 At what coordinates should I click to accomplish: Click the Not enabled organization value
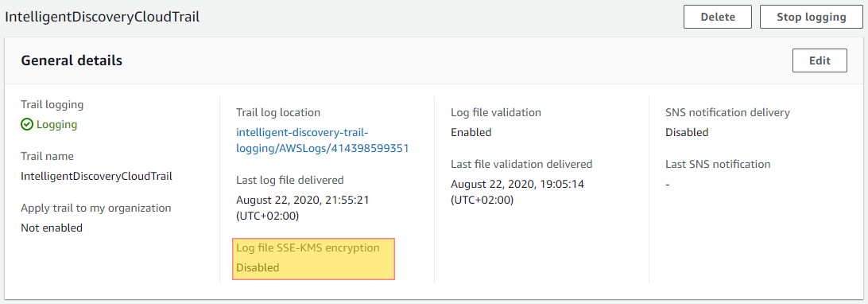[52, 228]
